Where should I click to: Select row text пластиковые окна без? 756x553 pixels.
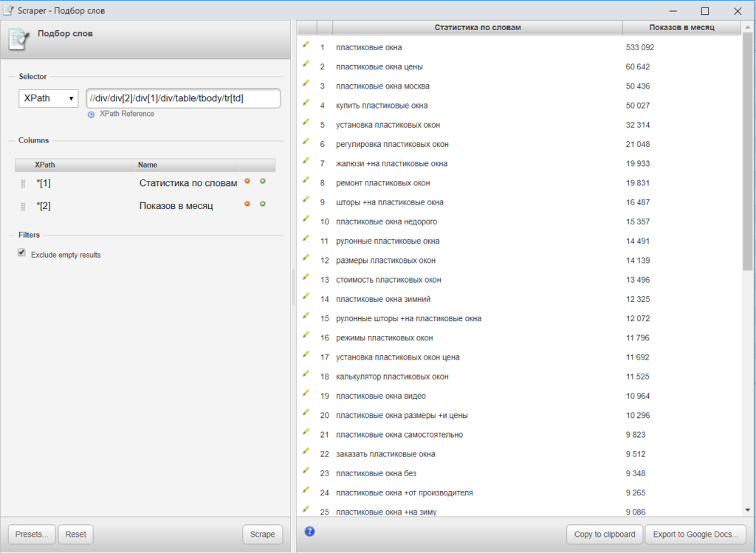[x=376, y=473]
